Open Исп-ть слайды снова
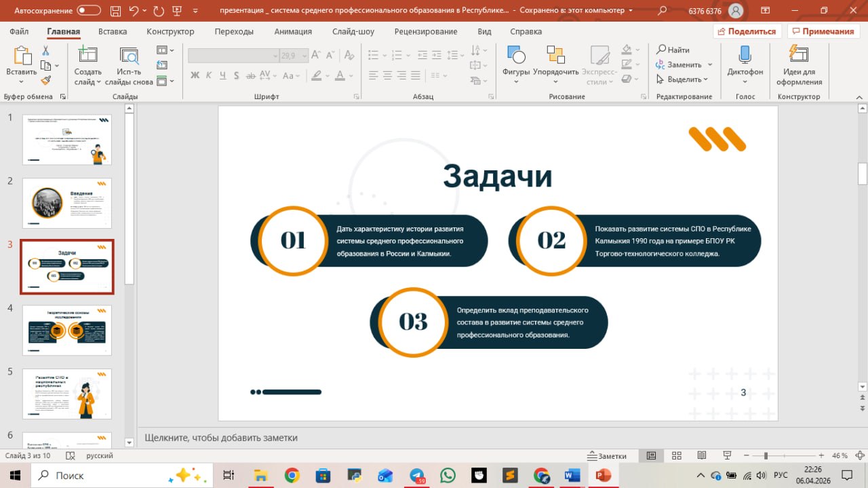This screenshot has height=488, width=868. (129, 66)
